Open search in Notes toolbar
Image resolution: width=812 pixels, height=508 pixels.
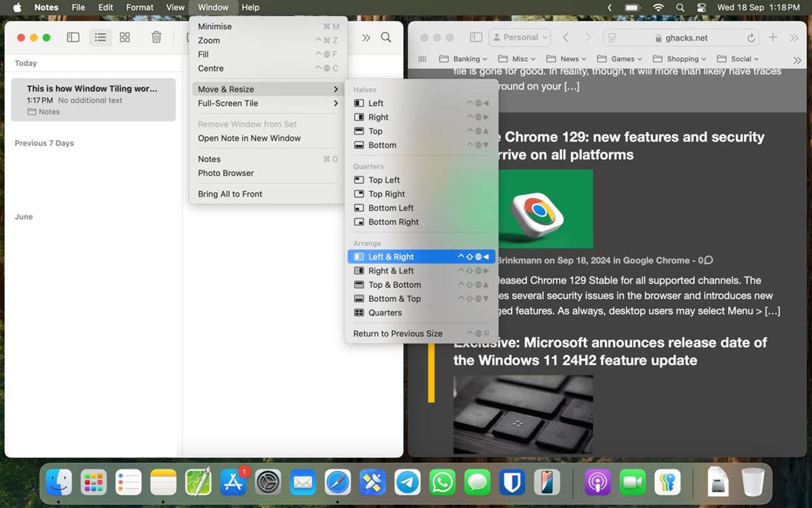coord(386,37)
